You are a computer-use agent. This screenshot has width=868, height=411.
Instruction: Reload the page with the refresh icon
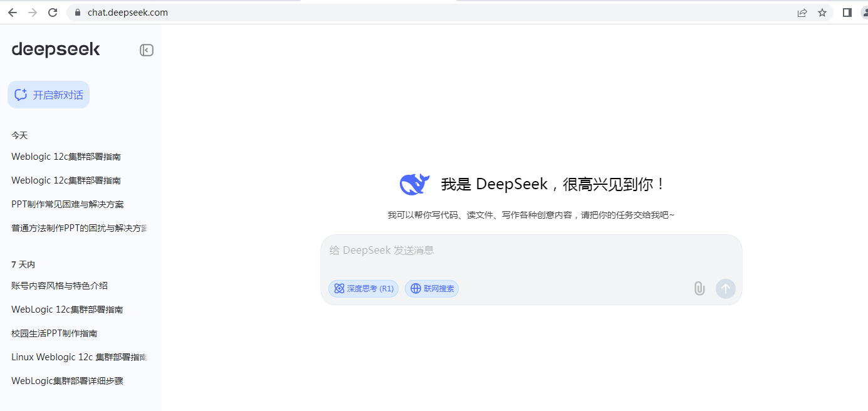click(53, 13)
